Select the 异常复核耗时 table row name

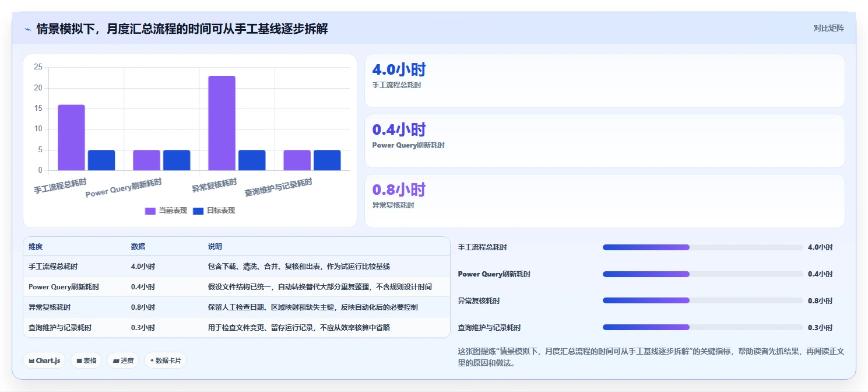click(x=50, y=307)
